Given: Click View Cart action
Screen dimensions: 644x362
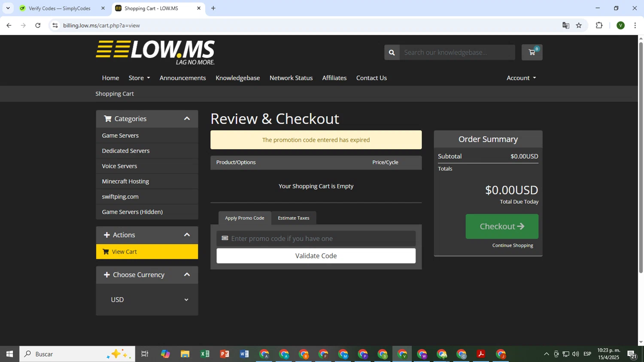Looking at the screenshot, I should (x=147, y=252).
